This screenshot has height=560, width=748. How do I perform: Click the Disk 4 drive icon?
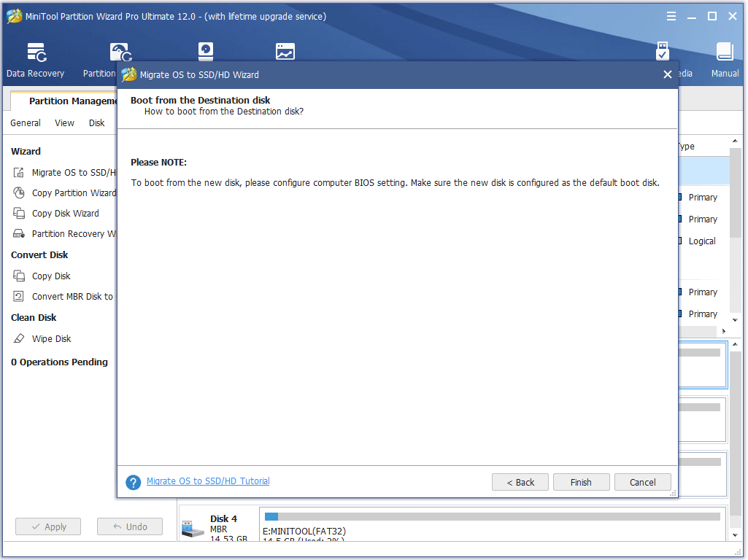[193, 528]
